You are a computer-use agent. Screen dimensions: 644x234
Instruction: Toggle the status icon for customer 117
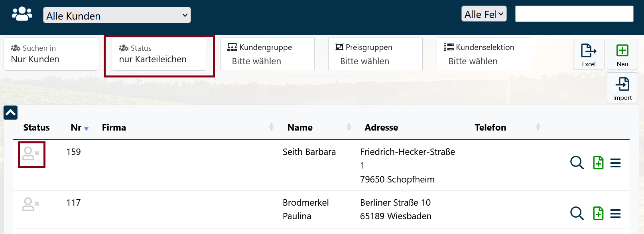pyautogui.click(x=30, y=204)
